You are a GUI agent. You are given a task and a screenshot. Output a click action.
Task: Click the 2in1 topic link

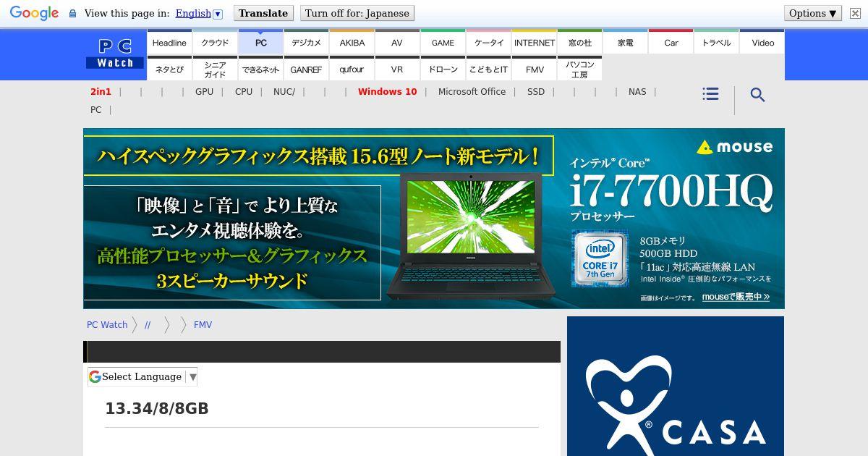(x=101, y=91)
